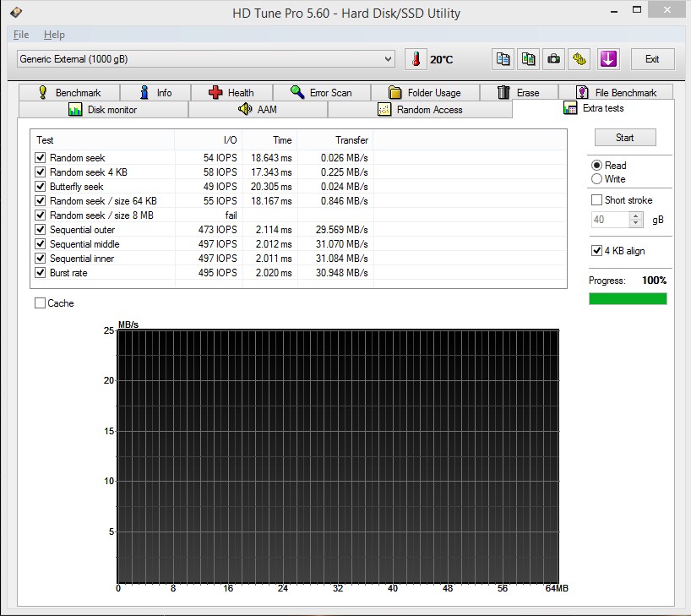The width and height of the screenshot is (691, 616).
Task: Click the Time column header
Action: click(x=269, y=140)
